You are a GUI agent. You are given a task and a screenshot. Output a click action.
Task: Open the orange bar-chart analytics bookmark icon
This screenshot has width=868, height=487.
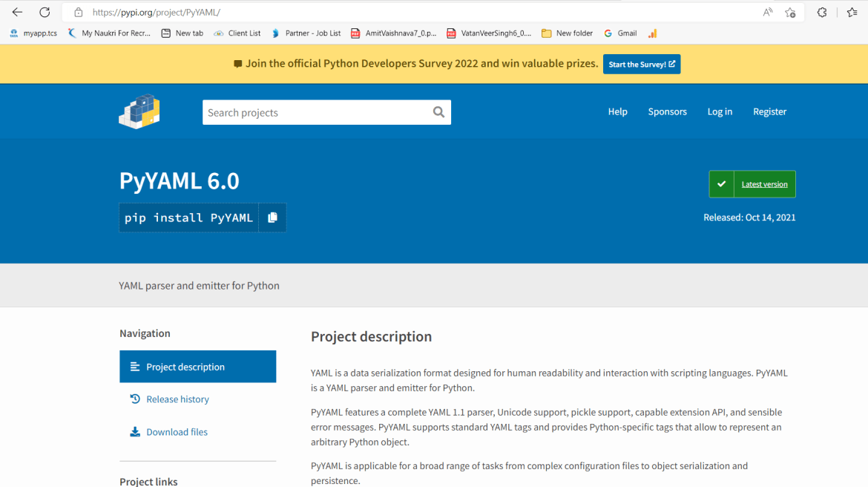653,33
